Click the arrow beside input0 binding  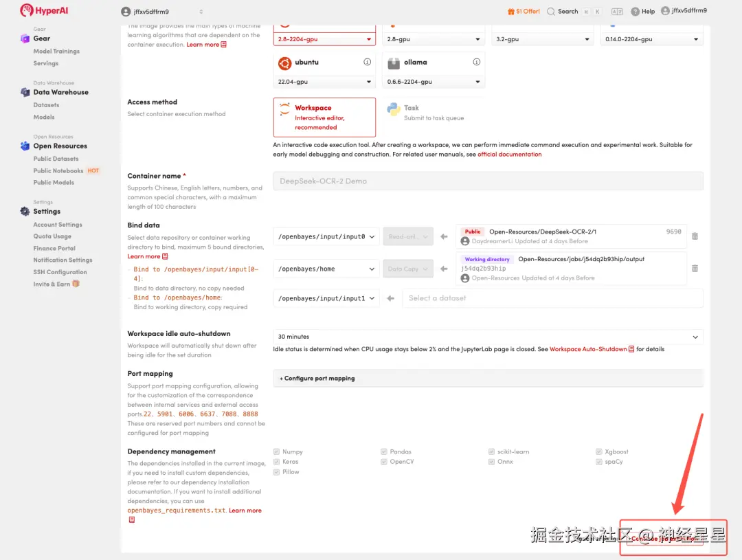444,236
